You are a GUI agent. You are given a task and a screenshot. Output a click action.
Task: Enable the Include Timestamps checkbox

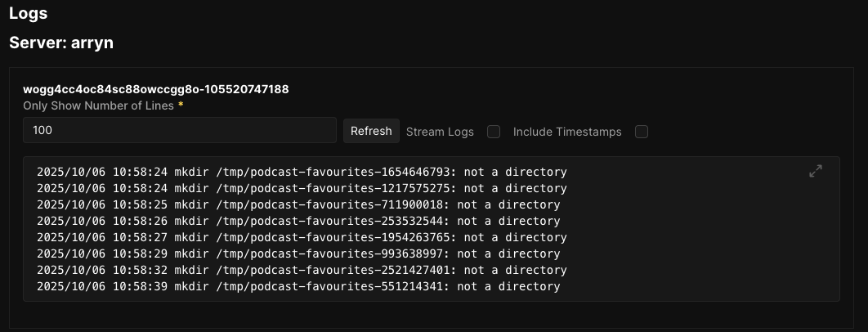[x=642, y=132]
